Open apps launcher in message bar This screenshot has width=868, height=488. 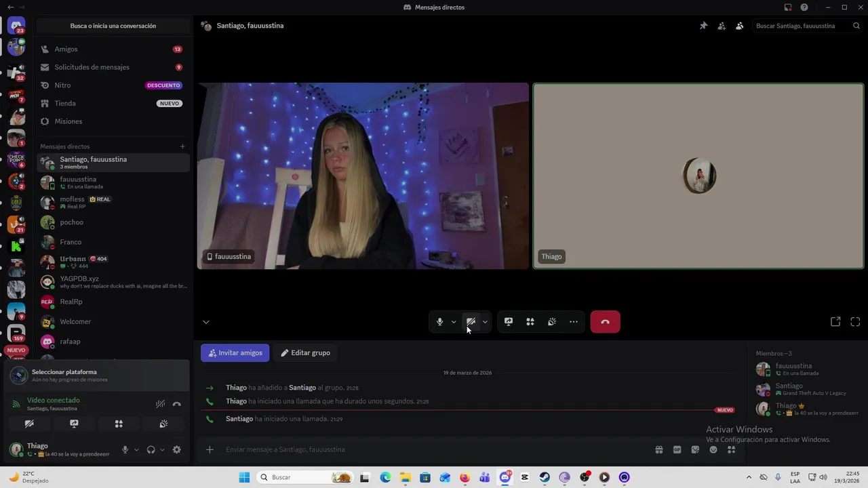[731, 449]
